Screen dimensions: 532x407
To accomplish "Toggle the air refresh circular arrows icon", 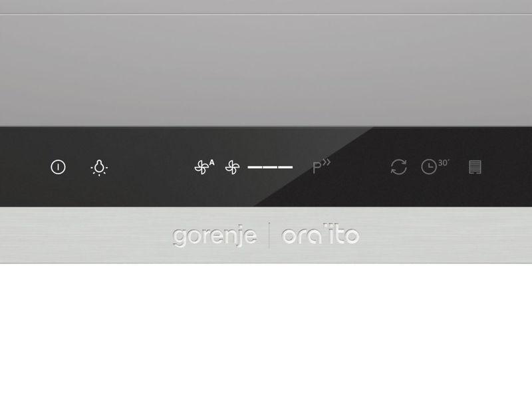I will (x=398, y=167).
